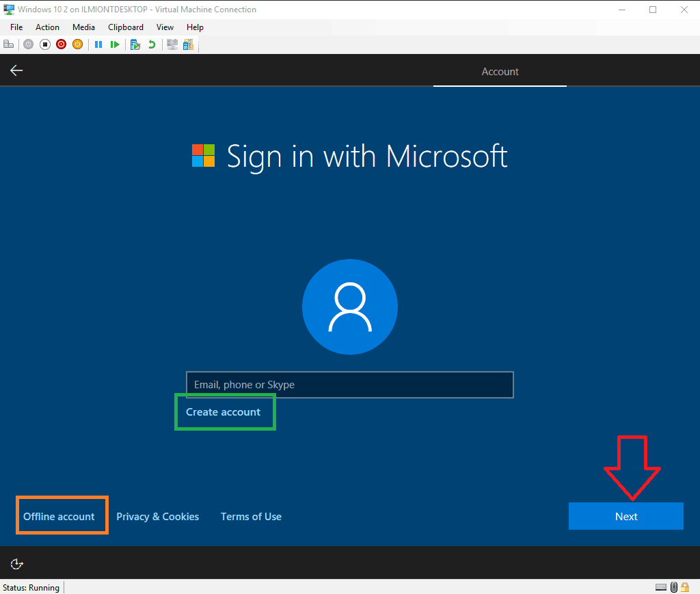Screen dimensions: 700x594
Task: Click the share/zip toolbar icon on the right
Action: 189,44
